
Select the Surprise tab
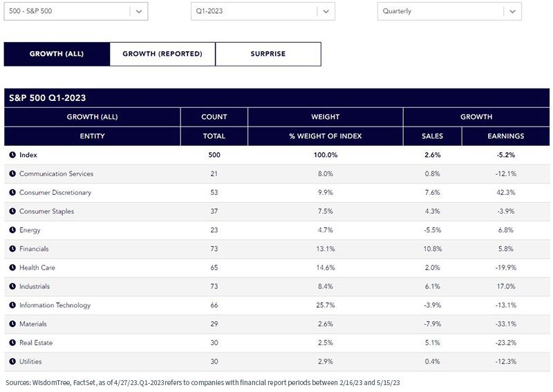268,54
